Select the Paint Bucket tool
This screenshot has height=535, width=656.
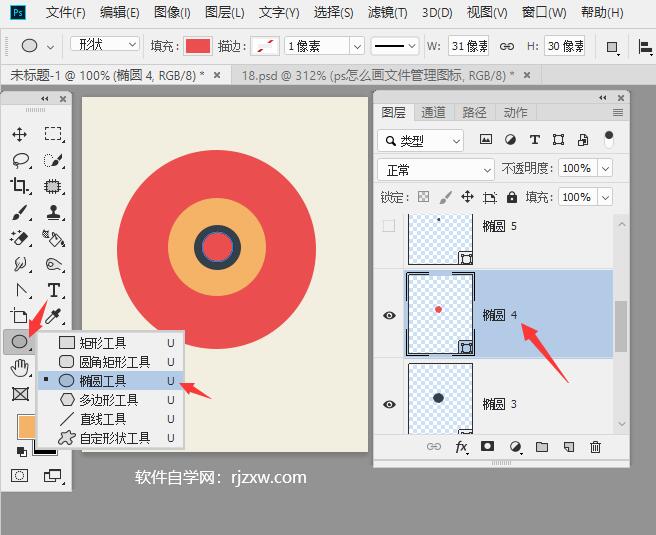click(53, 238)
